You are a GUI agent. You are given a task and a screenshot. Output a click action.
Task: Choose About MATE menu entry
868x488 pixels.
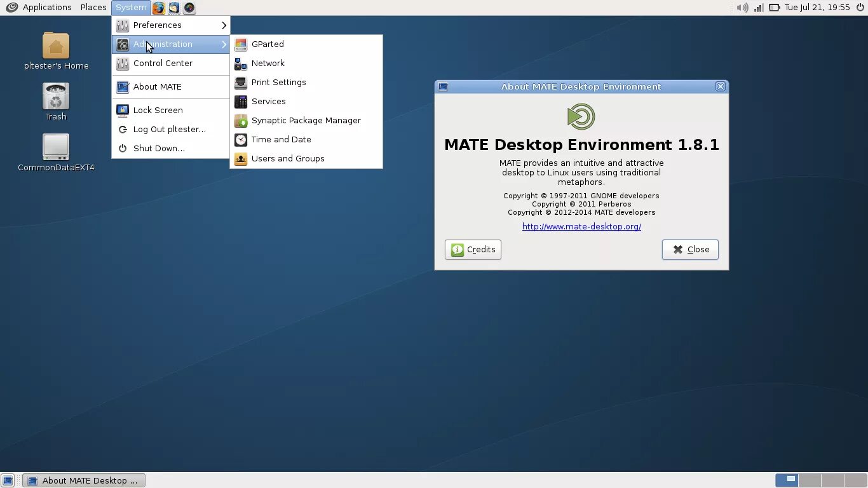pyautogui.click(x=171, y=87)
